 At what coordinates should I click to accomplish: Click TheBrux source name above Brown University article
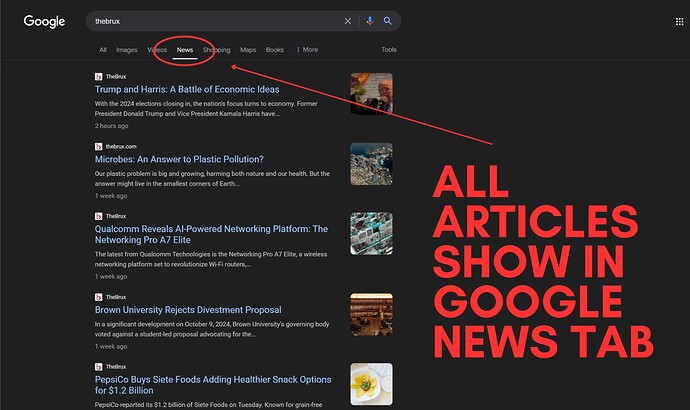pos(116,297)
